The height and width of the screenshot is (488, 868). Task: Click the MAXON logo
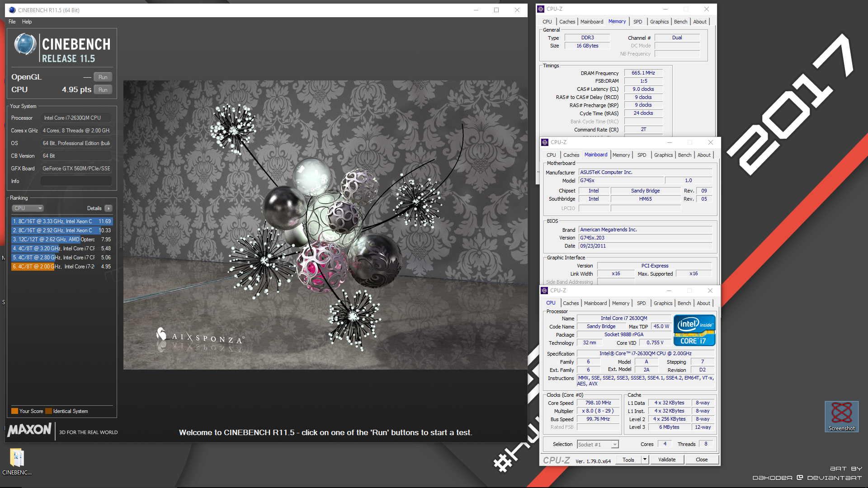pos(30,430)
